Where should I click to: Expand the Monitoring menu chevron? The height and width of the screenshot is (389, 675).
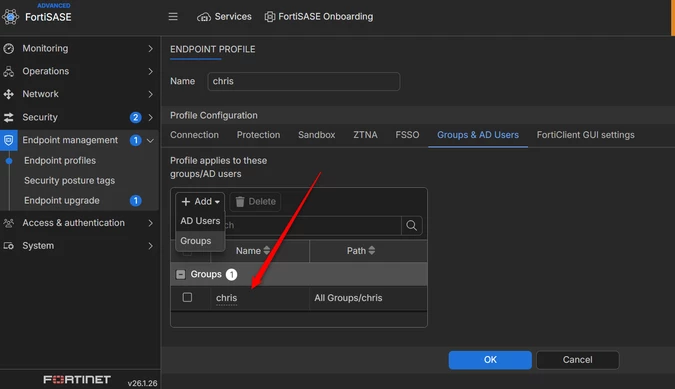click(x=150, y=49)
